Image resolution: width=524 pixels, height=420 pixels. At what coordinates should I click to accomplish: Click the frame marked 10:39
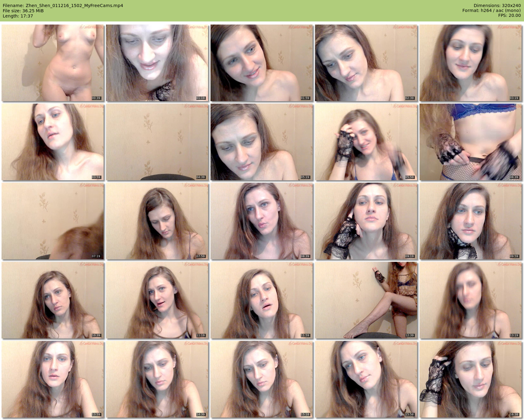click(x=53, y=300)
